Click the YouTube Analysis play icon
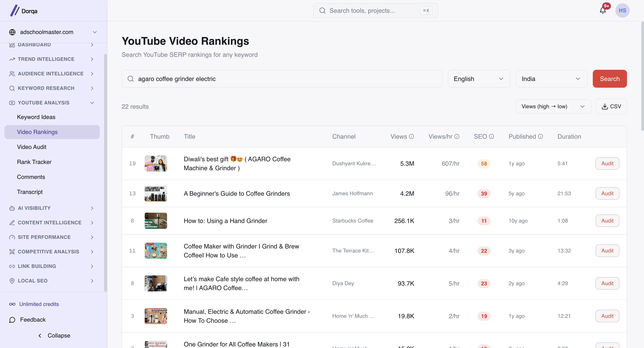644x348 pixels. coord(12,103)
